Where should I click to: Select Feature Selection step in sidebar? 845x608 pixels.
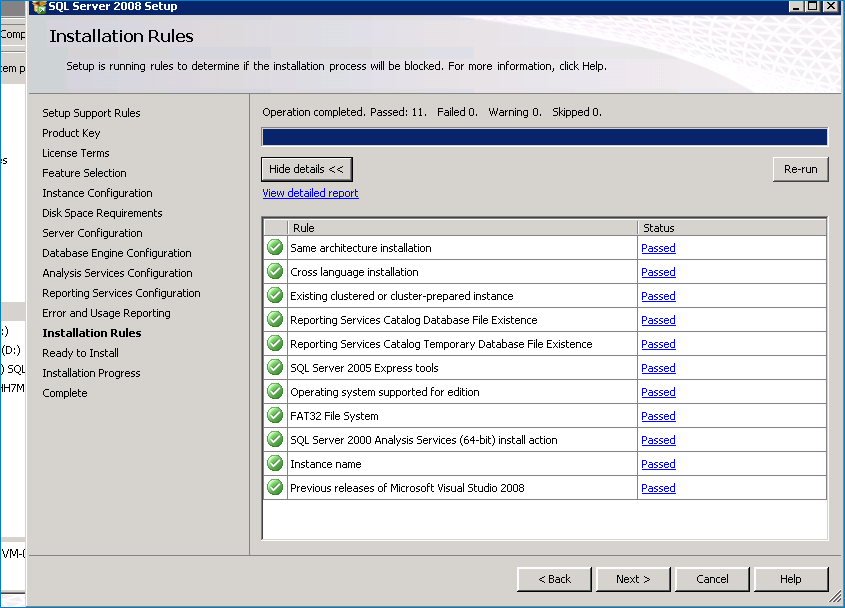point(84,173)
